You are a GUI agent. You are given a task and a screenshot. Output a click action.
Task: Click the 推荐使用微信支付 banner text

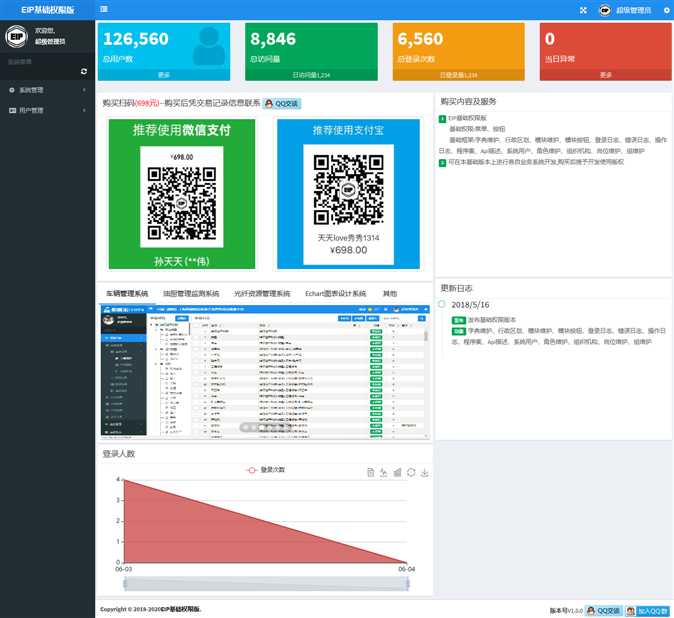(x=181, y=130)
